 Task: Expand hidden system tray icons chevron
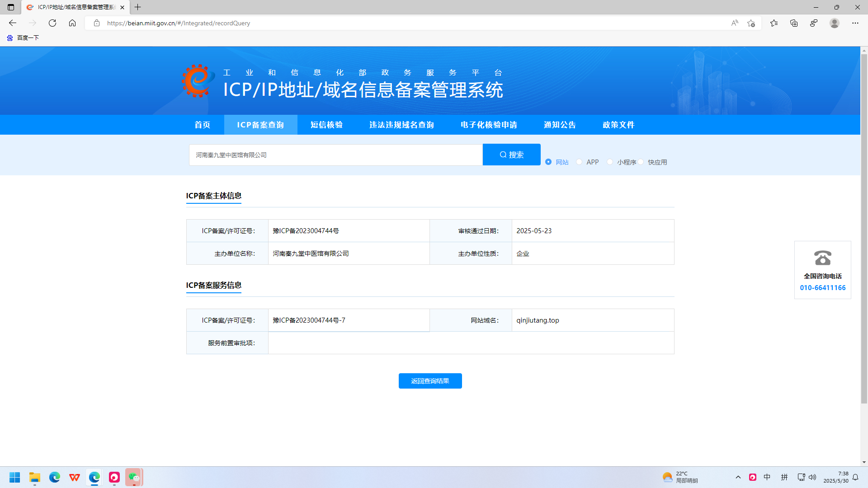tap(738, 477)
